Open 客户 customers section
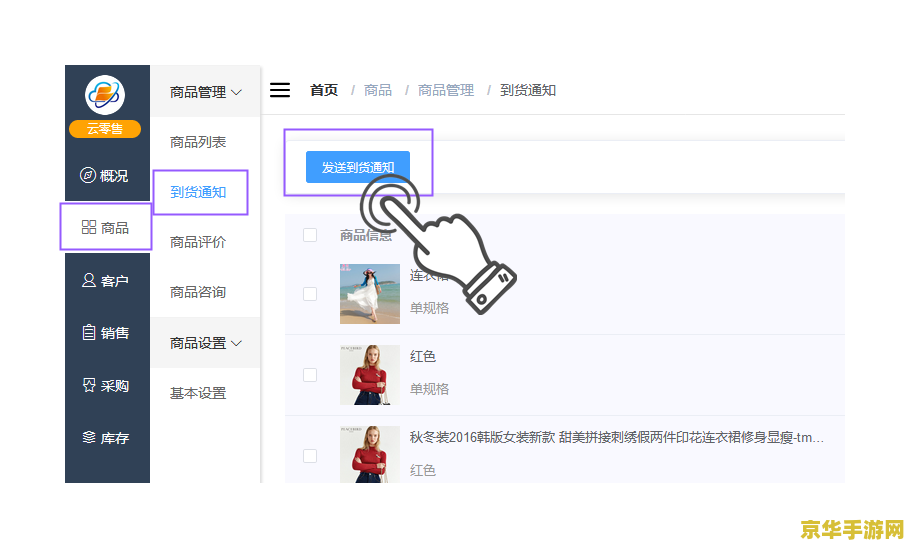The image size is (910, 548). [x=106, y=281]
